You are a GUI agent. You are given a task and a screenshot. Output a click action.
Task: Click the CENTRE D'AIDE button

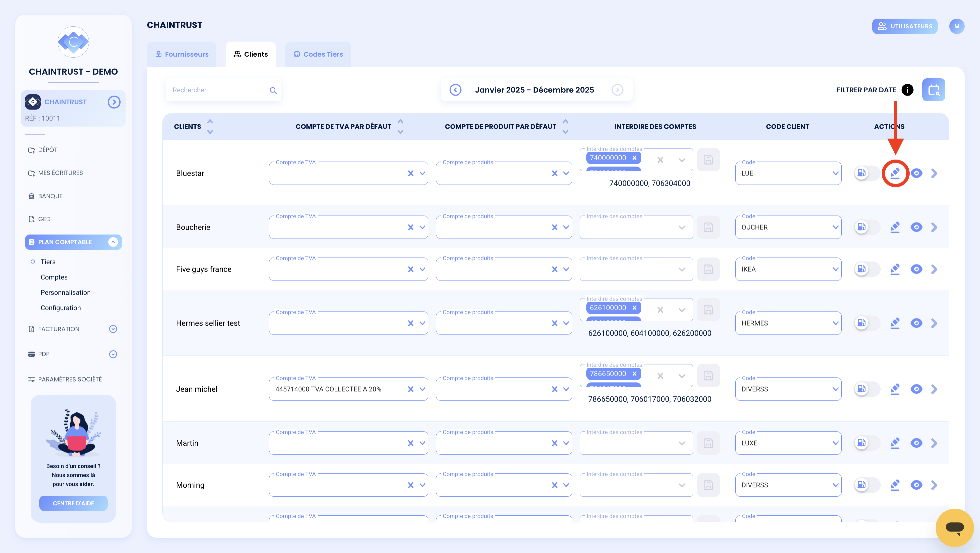(x=73, y=503)
